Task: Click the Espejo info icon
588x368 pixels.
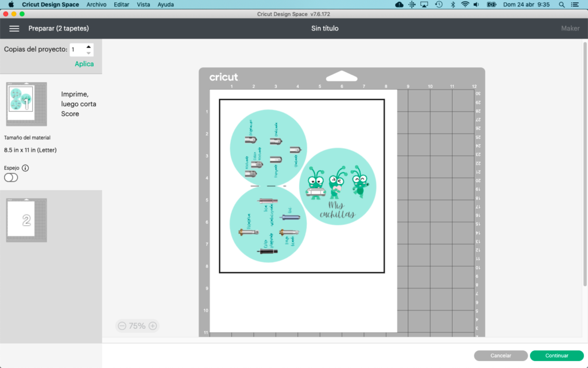Action: 25,168
